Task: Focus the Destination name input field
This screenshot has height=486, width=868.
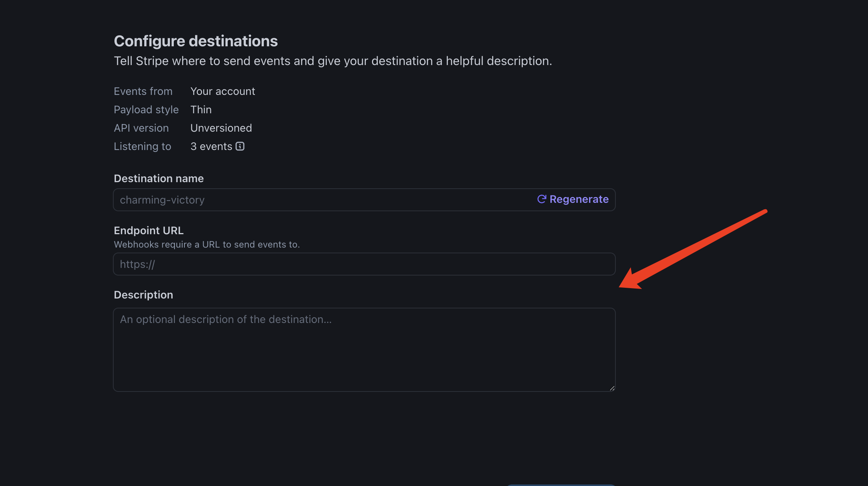Action: (364, 200)
